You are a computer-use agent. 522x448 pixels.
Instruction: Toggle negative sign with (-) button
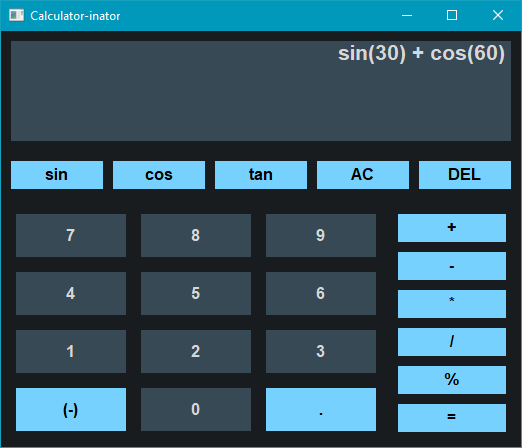point(71,409)
